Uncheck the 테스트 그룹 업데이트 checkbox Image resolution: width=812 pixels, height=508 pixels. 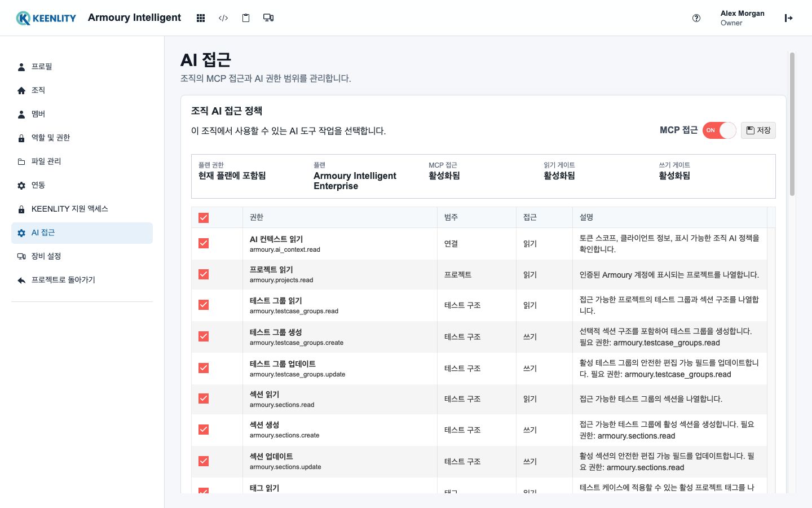point(204,368)
